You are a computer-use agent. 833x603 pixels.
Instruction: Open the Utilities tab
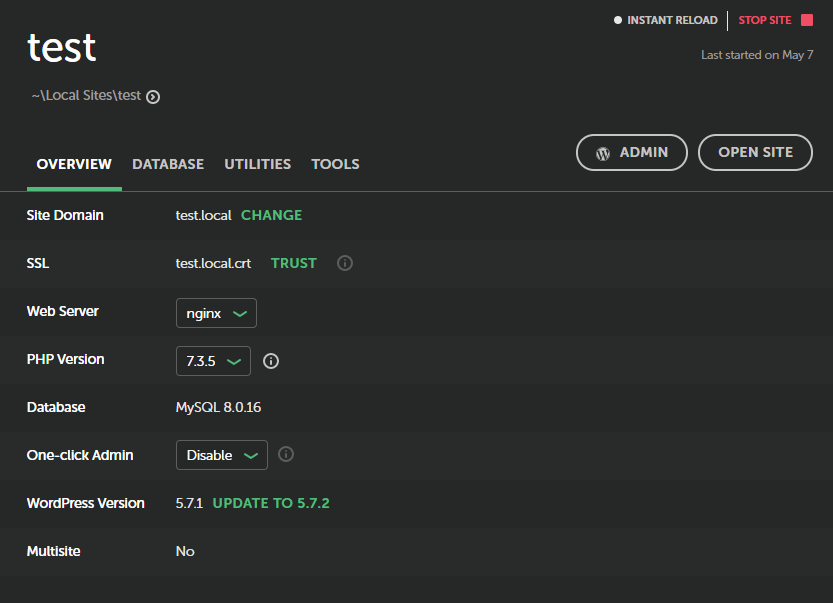(x=258, y=164)
